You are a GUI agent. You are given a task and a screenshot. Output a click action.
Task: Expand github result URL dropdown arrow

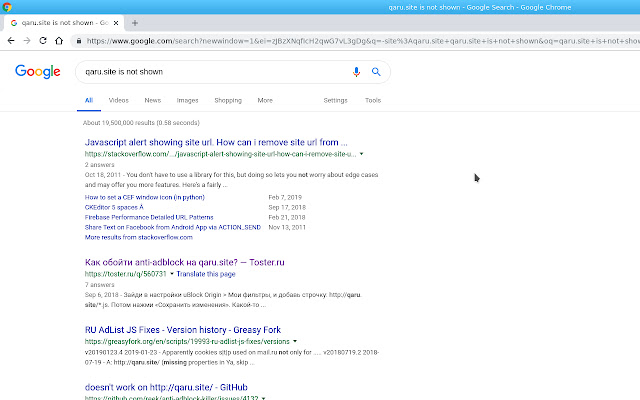(263, 398)
